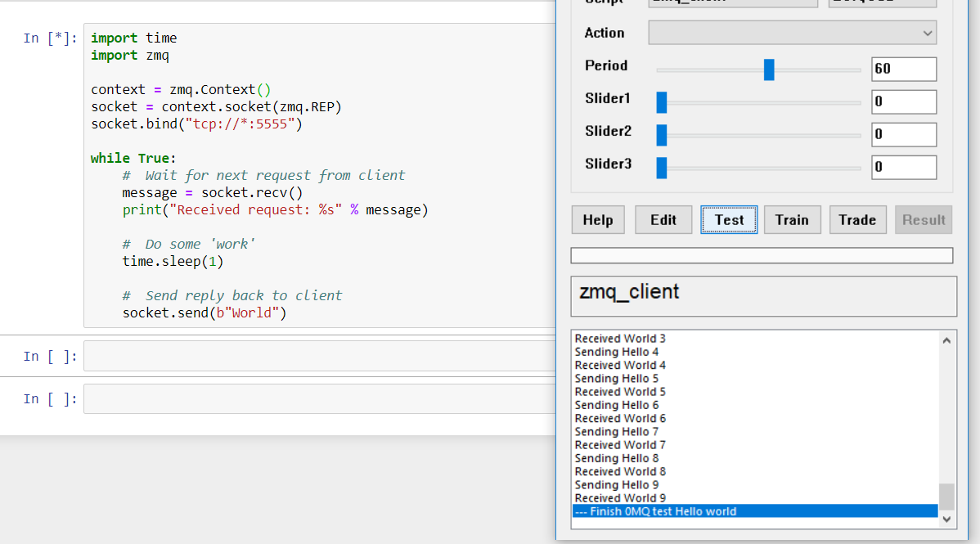Click the Period value field showing 60
Viewport: 980px width, 544px height.
pos(903,70)
